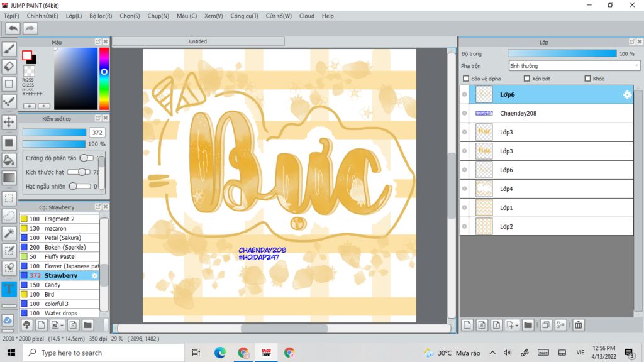Select the Eraser tool

click(9, 66)
